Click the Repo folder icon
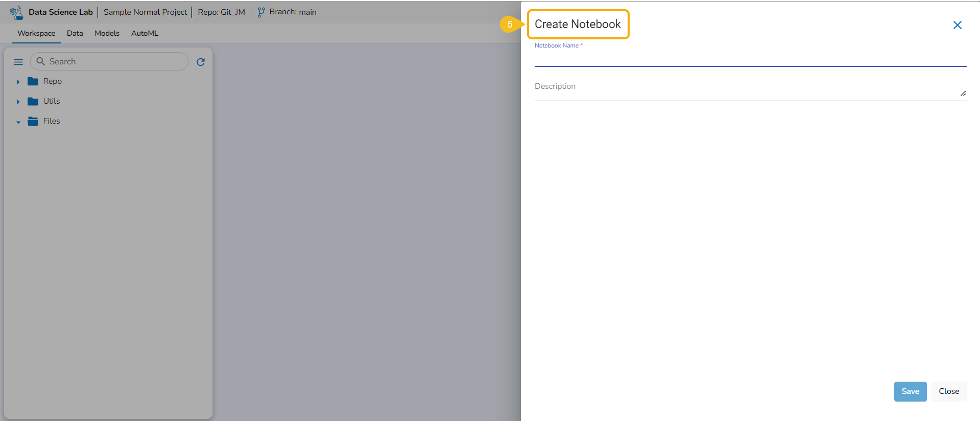The image size is (980, 421). click(33, 81)
